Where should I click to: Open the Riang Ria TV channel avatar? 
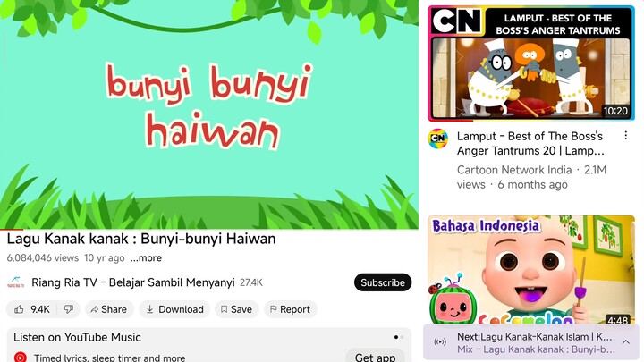point(15,282)
